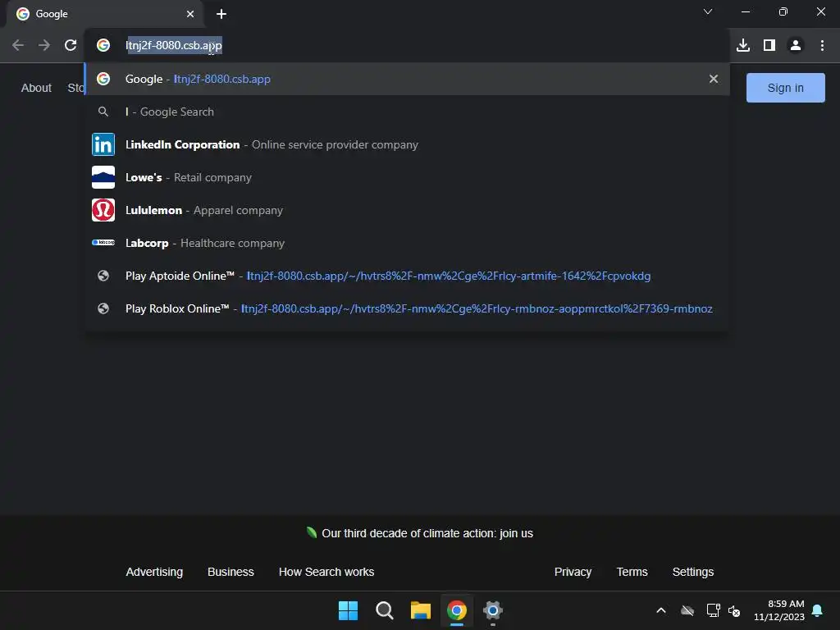Click the muted volume tray icon
The image size is (840, 630).
click(734, 610)
